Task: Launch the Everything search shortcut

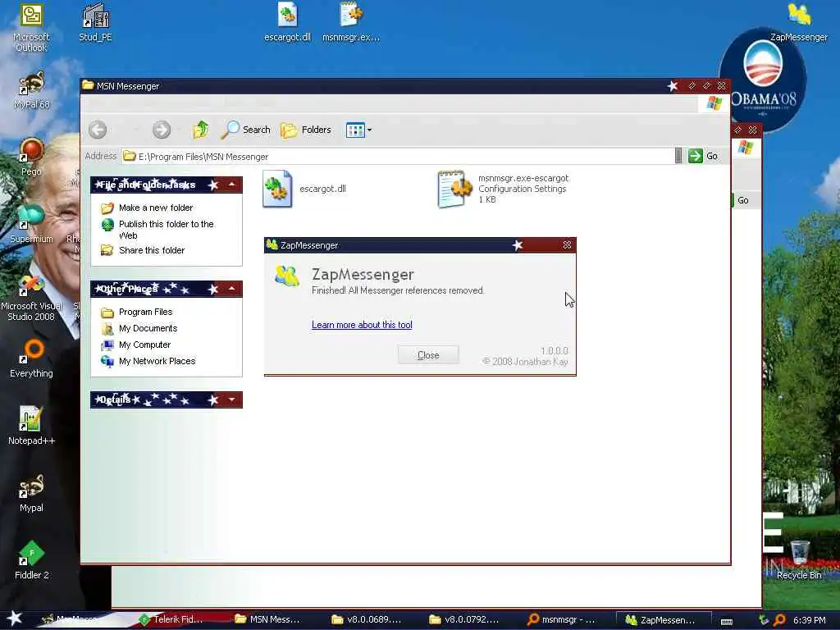Action: [32, 359]
